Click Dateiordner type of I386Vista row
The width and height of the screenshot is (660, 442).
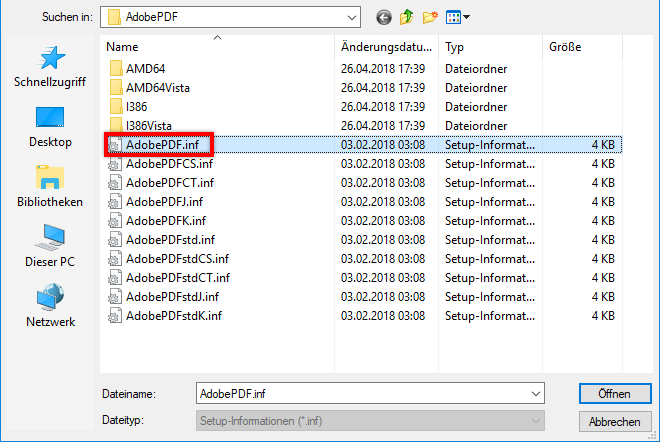coord(476,125)
